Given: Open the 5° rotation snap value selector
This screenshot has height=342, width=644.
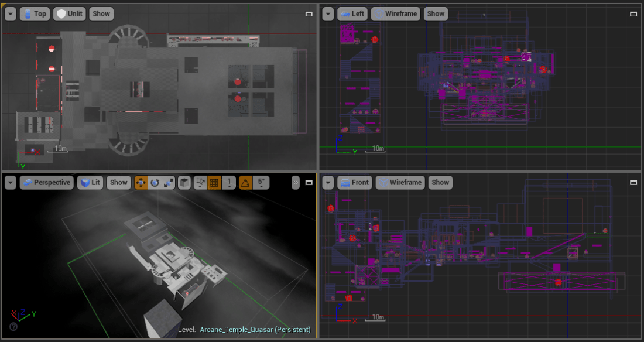Looking at the screenshot, I should [x=261, y=182].
